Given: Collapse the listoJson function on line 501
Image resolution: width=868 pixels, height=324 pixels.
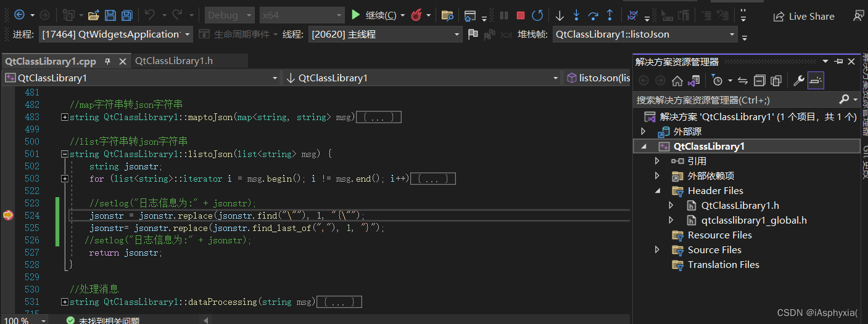Looking at the screenshot, I should pos(65,154).
